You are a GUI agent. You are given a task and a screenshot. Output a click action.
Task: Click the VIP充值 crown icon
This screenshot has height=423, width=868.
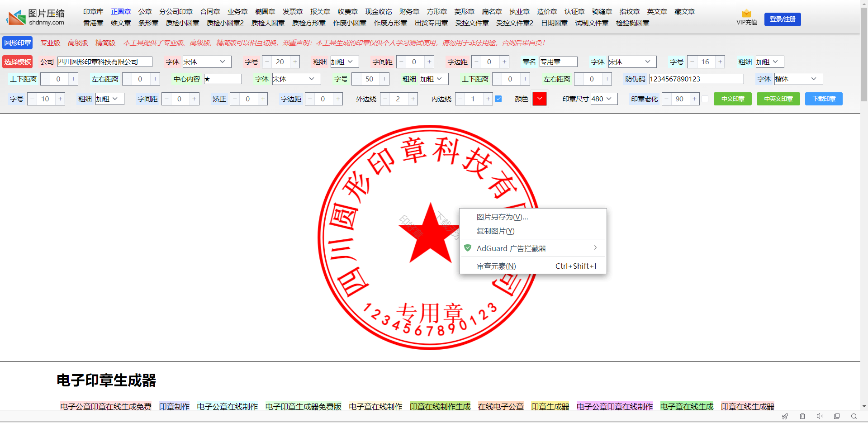[x=746, y=14]
